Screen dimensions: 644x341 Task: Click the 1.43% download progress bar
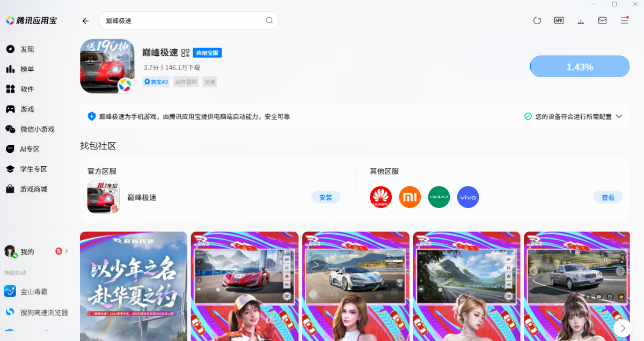point(580,67)
